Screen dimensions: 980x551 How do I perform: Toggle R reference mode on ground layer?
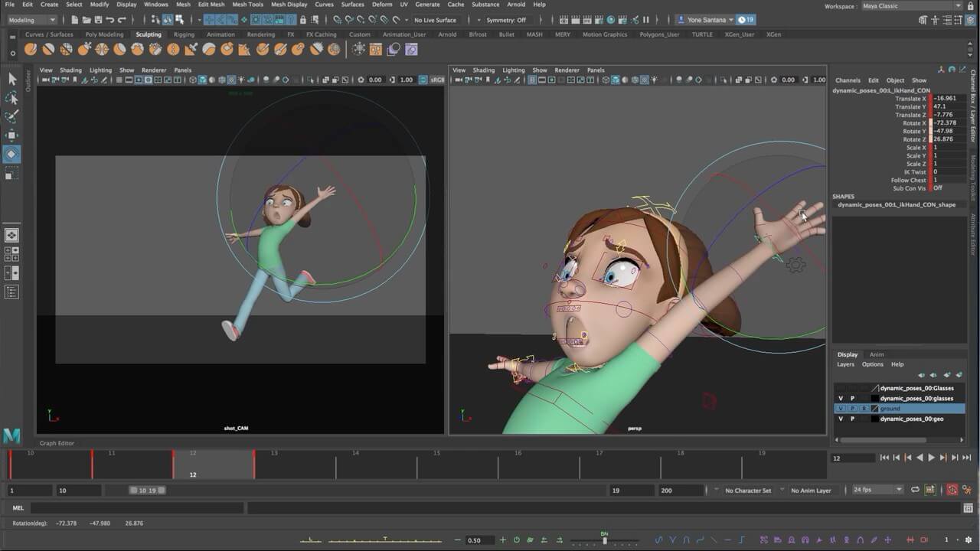(864, 409)
